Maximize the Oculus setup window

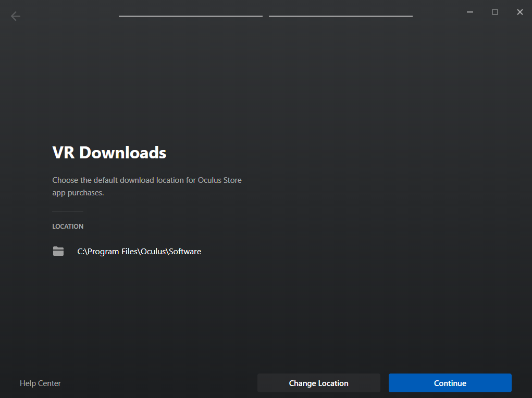[495, 12]
